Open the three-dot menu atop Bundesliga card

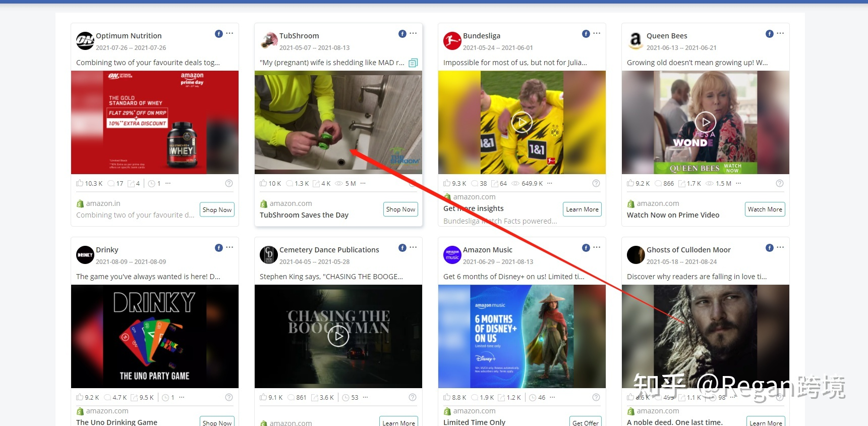click(597, 33)
